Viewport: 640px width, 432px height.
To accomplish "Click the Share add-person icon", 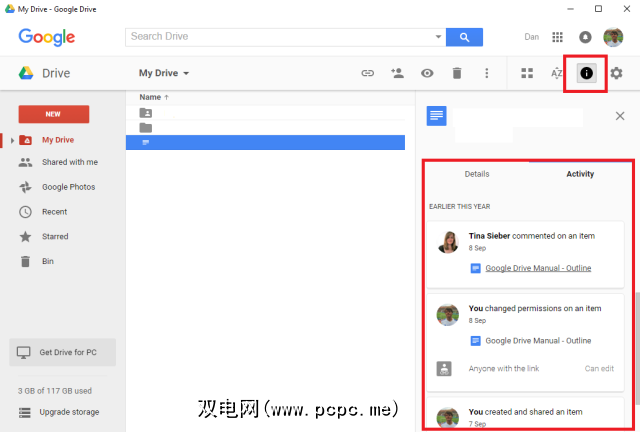I will [x=397, y=73].
